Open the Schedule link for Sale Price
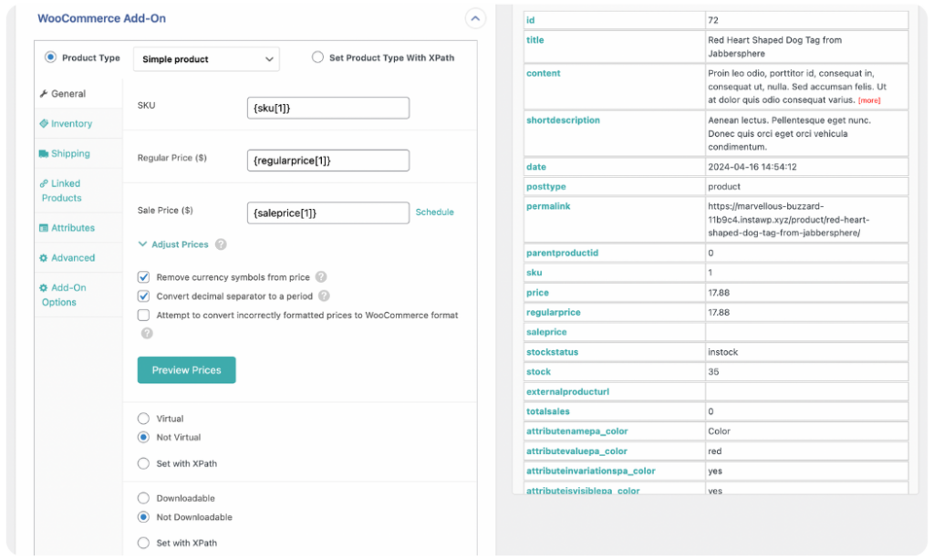The image size is (934, 560). pos(435,212)
